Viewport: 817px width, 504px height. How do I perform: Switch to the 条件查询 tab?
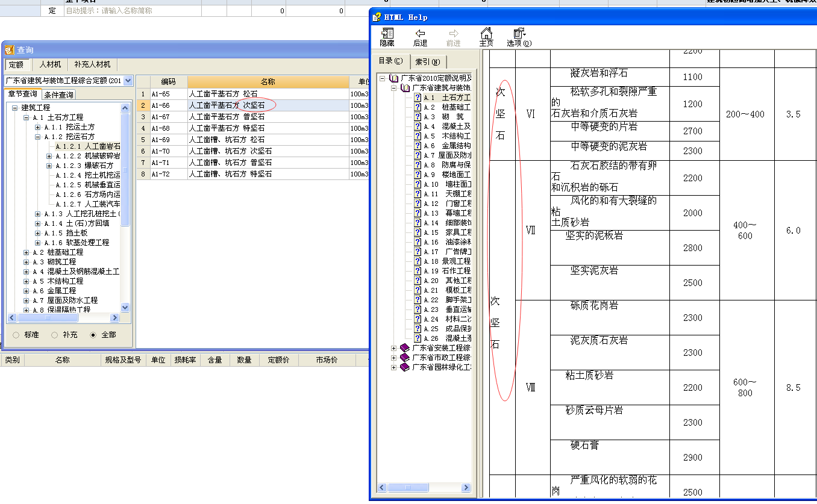coord(59,95)
